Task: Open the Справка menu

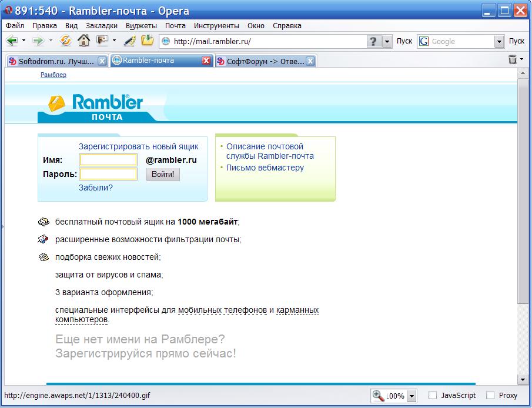Action: [287, 26]
